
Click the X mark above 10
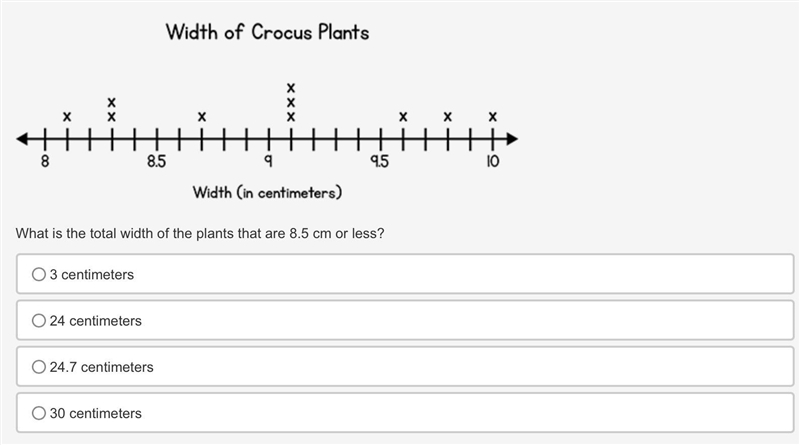tap(492, 117)
